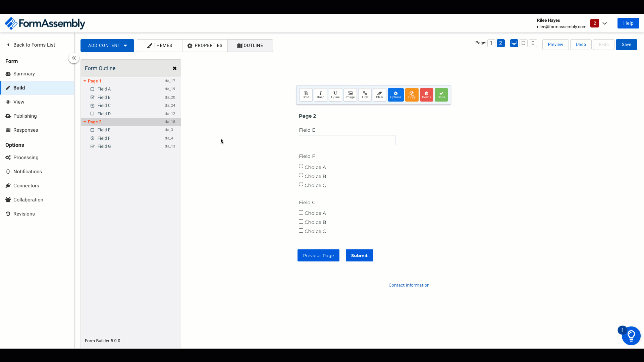
Task: Open the THEMES tab
Action: pyautogui.click(x=159, y=46)
